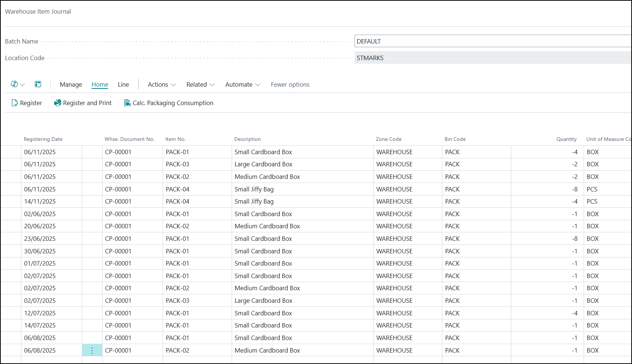Screen dimensions: 632x364
Task: Click the Location Code STMARKS field
Action: click(x=493, y=58)
